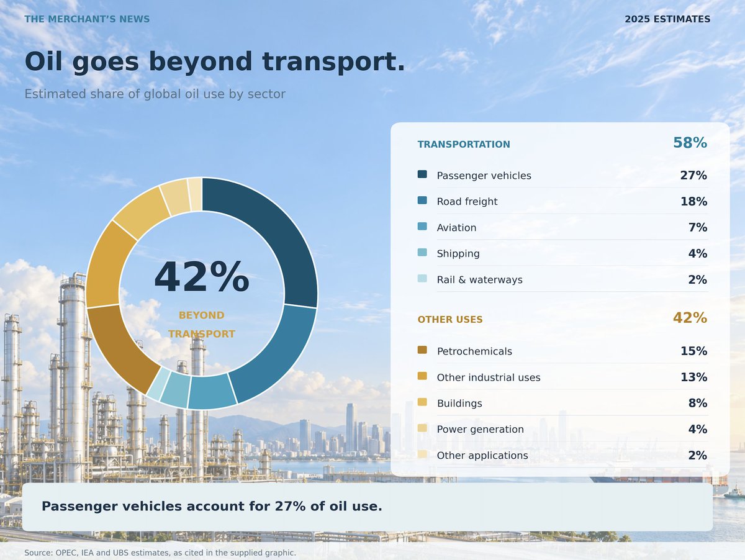Select the 'Petrochemicals' legend label
This screenshot has height=560, width=745.
click(474, 351)
